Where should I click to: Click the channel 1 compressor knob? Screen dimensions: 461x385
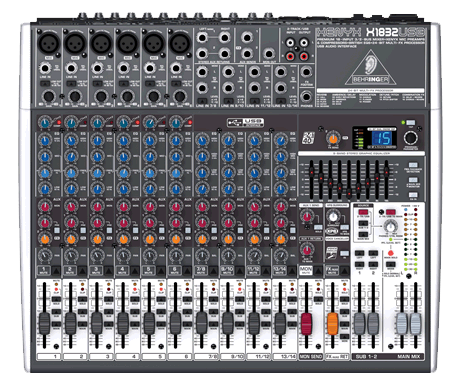[45, 123]
